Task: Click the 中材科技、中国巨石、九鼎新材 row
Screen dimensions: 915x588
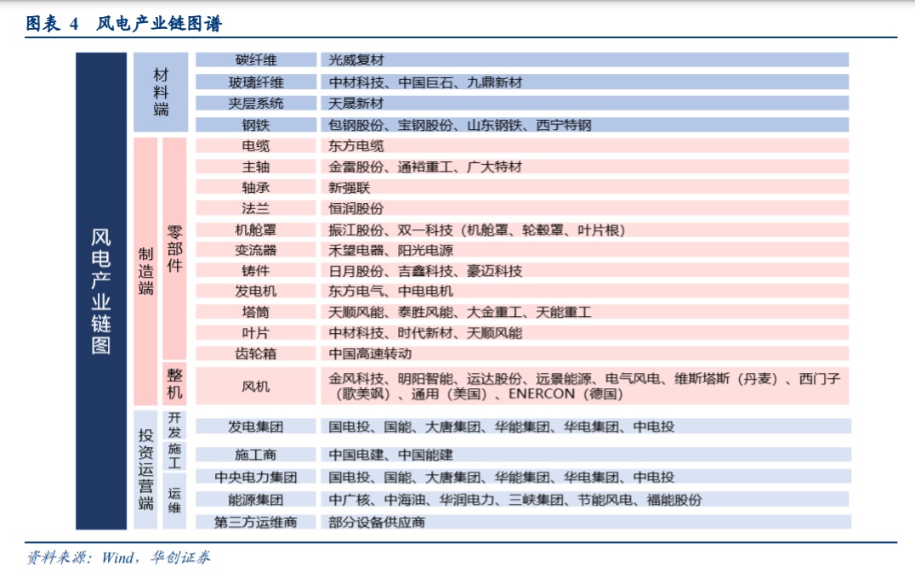Action: [585, 82]
